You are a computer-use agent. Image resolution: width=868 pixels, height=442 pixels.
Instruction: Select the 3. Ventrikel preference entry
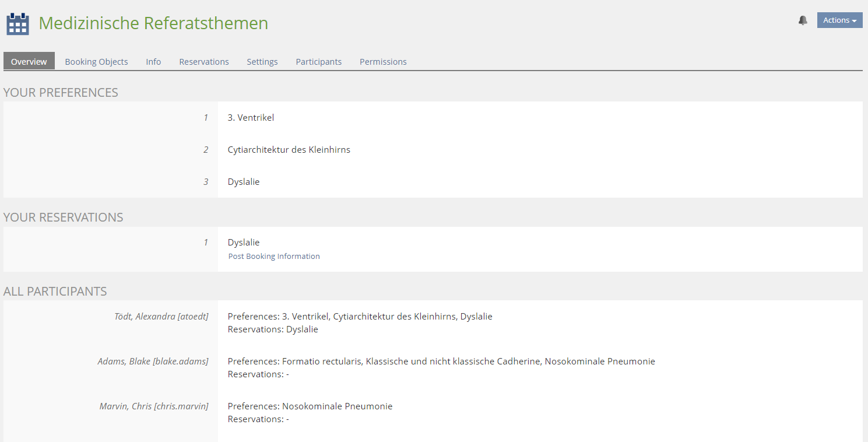(x=251, y=118)
